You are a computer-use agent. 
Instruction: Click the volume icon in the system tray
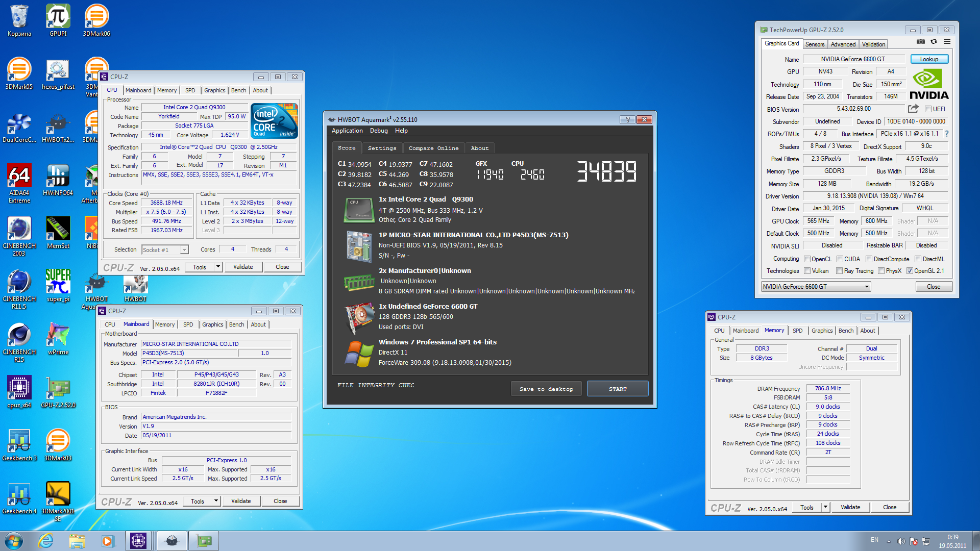click(901, 541)
